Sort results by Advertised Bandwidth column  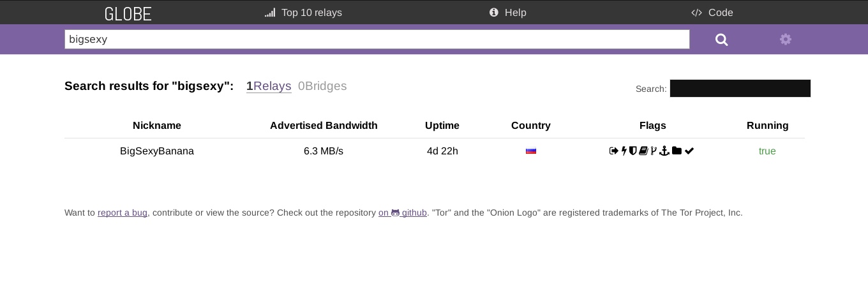(324, 126)
